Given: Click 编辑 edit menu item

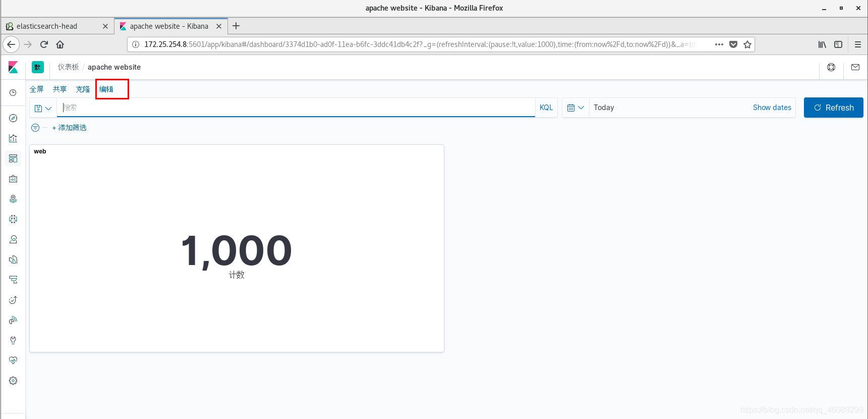Looking at the screenshot, I should click(106, 89).
